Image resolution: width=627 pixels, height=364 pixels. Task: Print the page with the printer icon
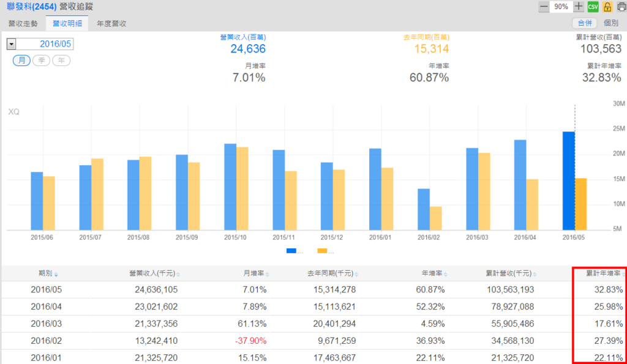(621, 7)
